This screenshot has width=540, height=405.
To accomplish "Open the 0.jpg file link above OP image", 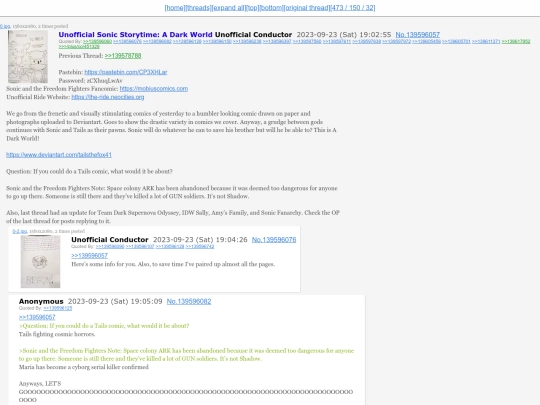I will pos(5,26).
